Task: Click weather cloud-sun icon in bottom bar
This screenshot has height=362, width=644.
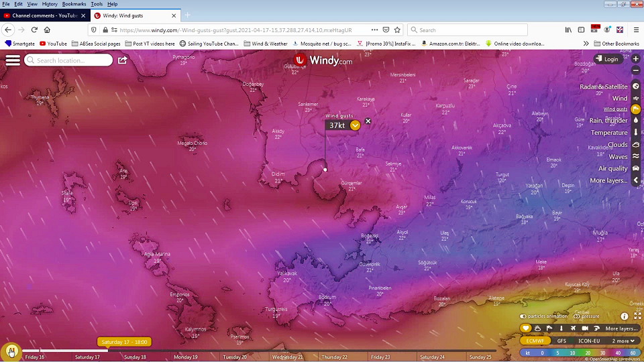Action: (537, 328)
